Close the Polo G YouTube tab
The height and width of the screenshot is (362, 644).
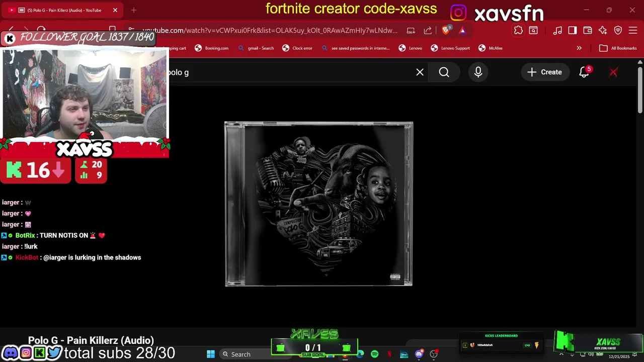click(x=115, y=10)
